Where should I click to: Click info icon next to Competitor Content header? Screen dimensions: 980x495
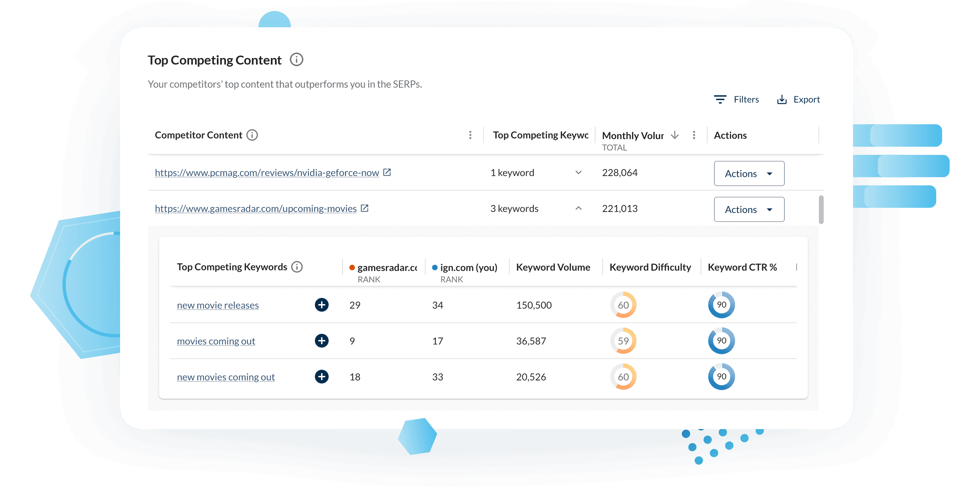pyautogui.click(x=252, y=135)
